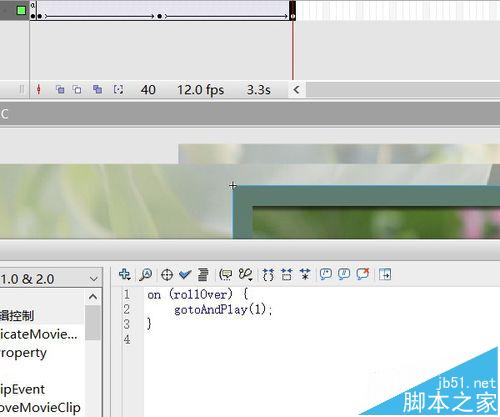Viewport: 500px width, 417px height.
Task: Select the ClipEvent entry in toolbox list
Action: [22, 389]
